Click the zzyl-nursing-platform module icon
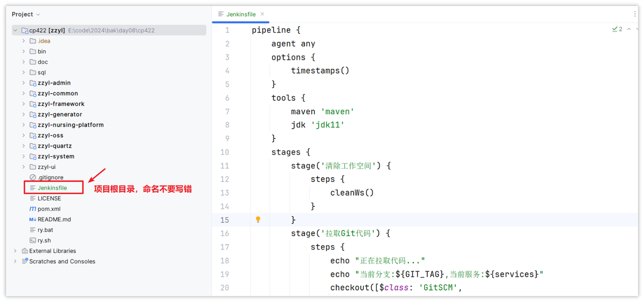Screen dimensions: 644x302 pos(33,125)
